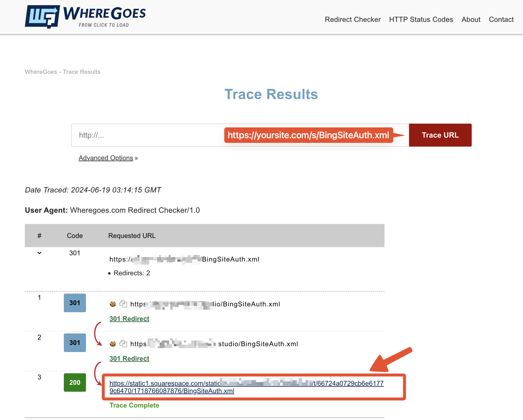This screenshot has width=523, height=420.
Task: Click copy icon in redirect row 1
Action: 123,304
